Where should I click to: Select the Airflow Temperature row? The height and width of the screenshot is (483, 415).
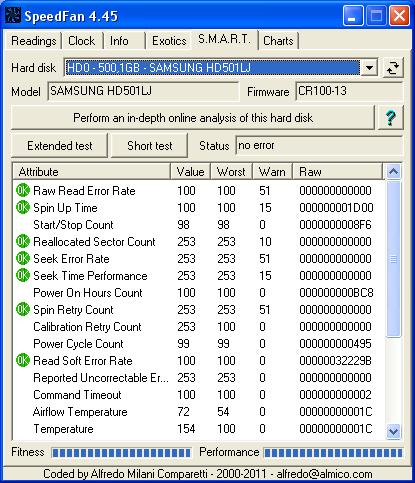click(199, 412)
